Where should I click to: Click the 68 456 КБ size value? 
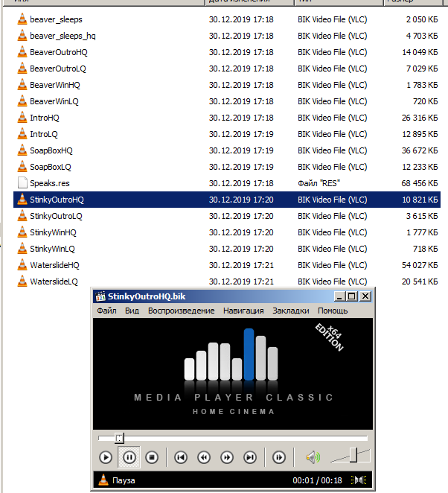pyautogui.click(x=420, y=183)
